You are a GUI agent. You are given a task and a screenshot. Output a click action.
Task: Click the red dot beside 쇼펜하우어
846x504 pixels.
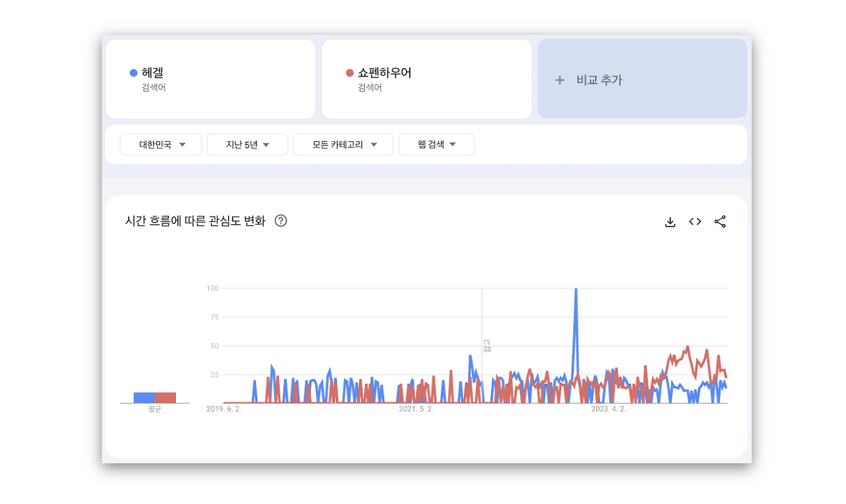350,73
